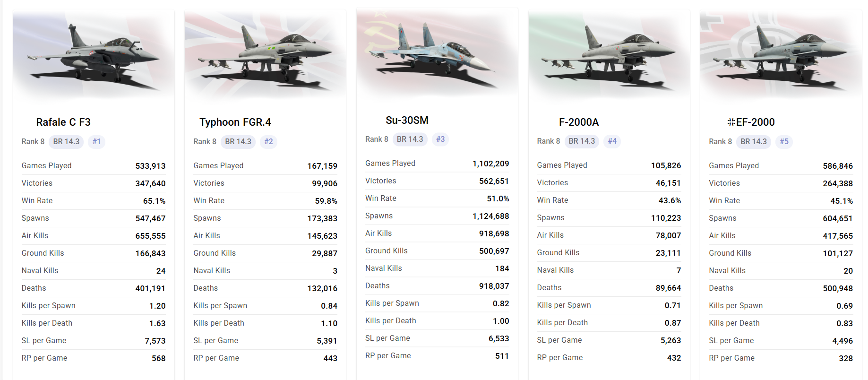Click the F-2000A aircraft image
The height and width of the screenshot is (380, 868).
[609, 54]
